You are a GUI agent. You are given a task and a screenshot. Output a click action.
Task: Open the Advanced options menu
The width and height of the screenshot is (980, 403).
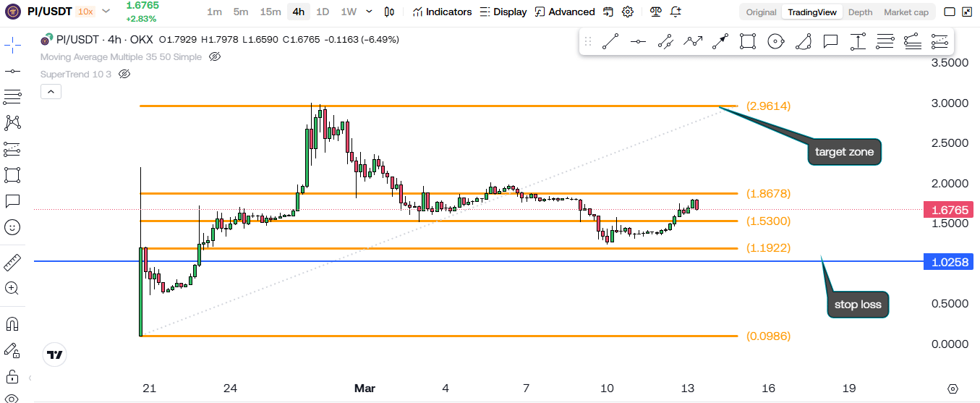[x=565, y=12]
